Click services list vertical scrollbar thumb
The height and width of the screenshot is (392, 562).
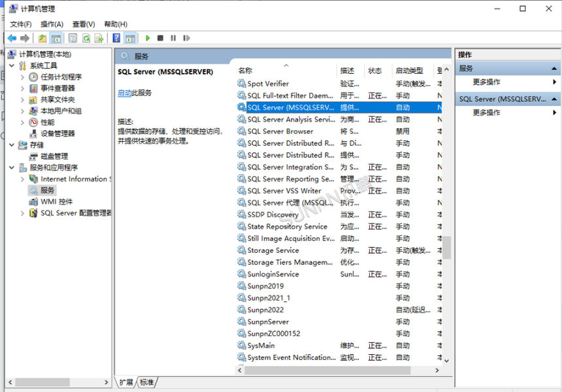(446, 247)
